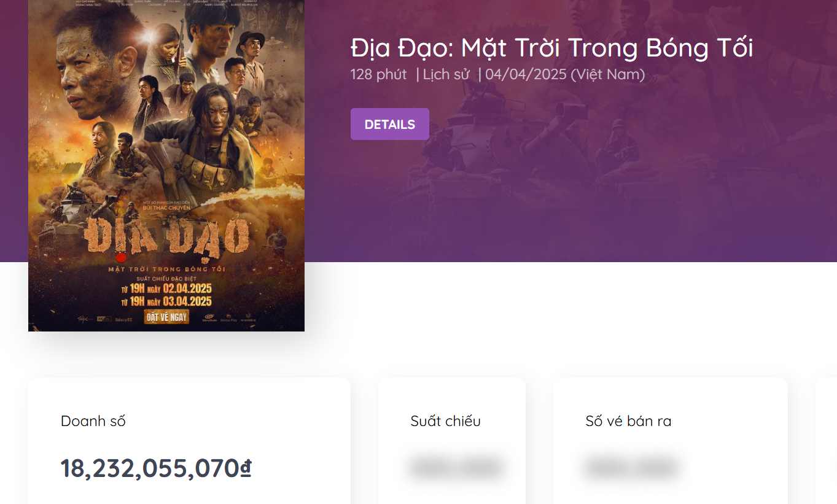Click the Galaxy Play logo on poster
Viewport: 837px width, 504px height.
tap(228, 318)
